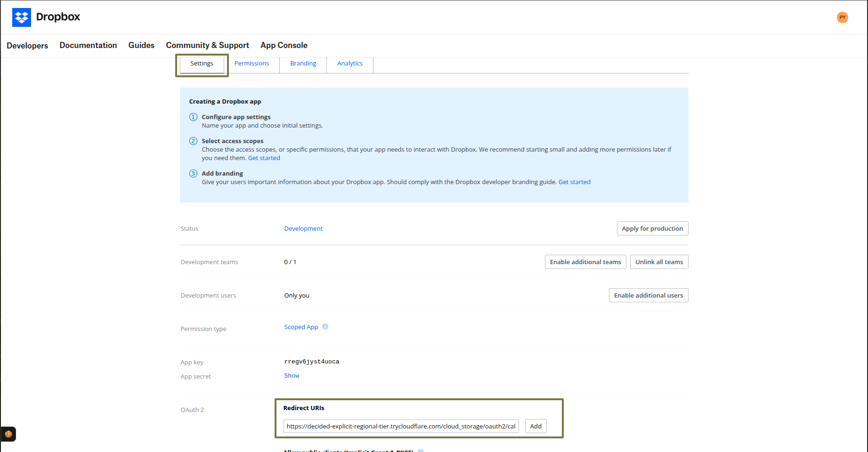The width and height of the screenshot is (868, 452).
Task: Switch to the Analytics tab
Action: pyautogui.click(x=350, y=64)
